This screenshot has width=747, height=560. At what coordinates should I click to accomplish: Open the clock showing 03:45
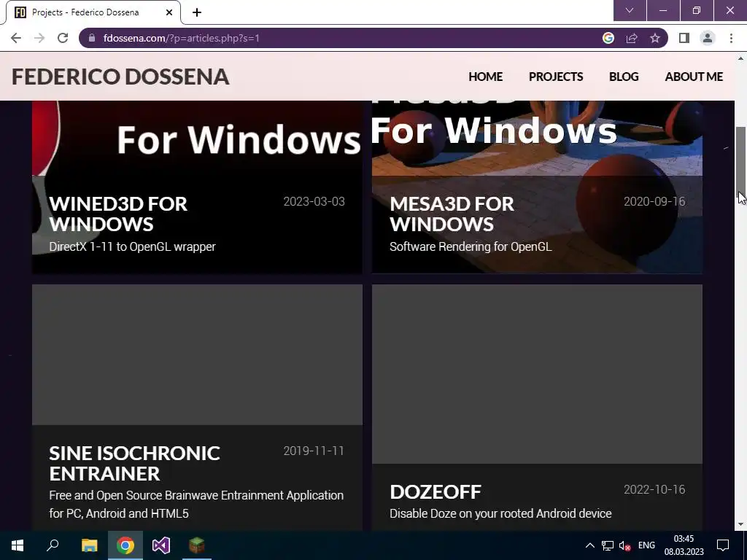684,545
